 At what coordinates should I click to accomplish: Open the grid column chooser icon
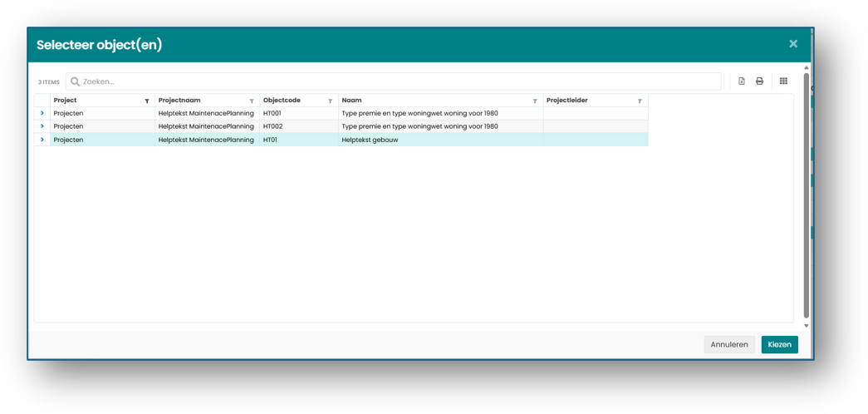click(x=783, y=81)
